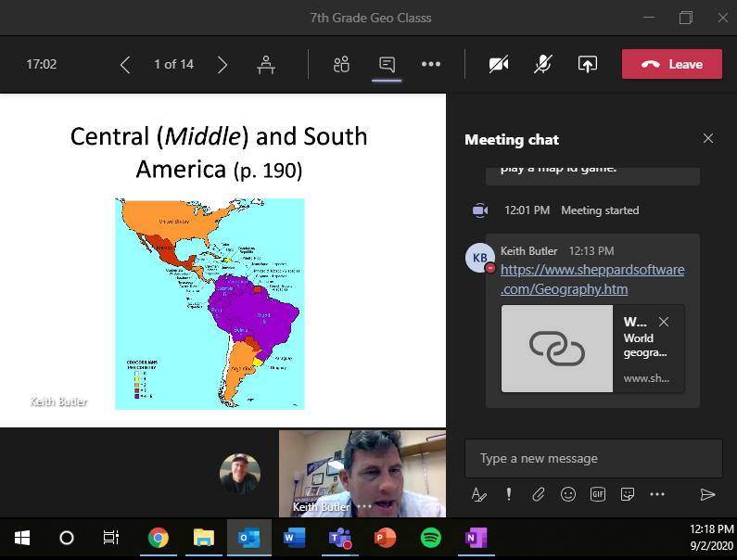Switch to OneNote on the taskbar
The height and width of the screenshot is (560, 737).
477,538
